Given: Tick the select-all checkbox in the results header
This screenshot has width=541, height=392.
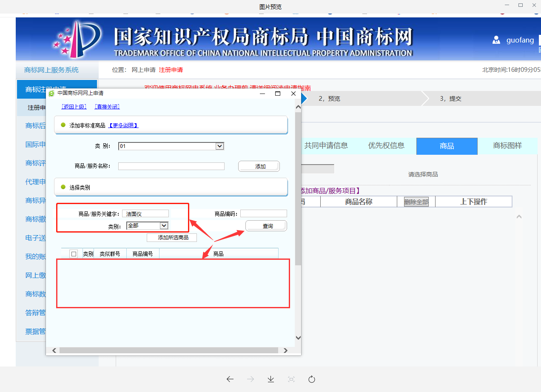Looking at the screenshot, I should tap(74, 254).
